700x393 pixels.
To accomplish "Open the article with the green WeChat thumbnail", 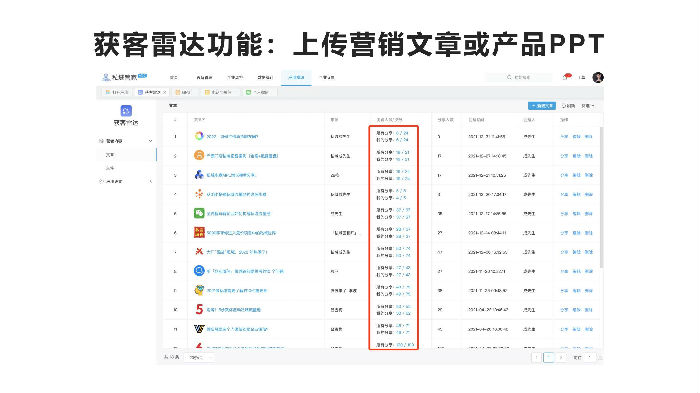I will pyautogui.click(x=199, y=213).
